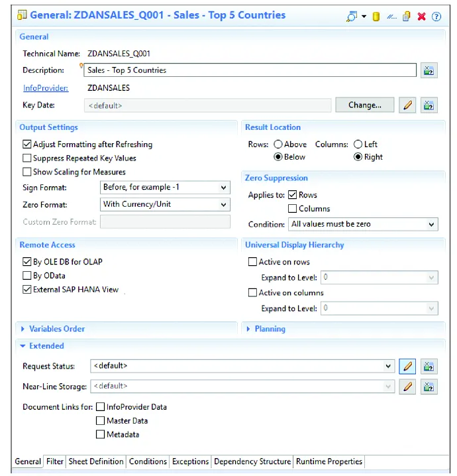Expand the Variables Order section
The height and width of the screenshot is (476, 457).
(23, 329)
